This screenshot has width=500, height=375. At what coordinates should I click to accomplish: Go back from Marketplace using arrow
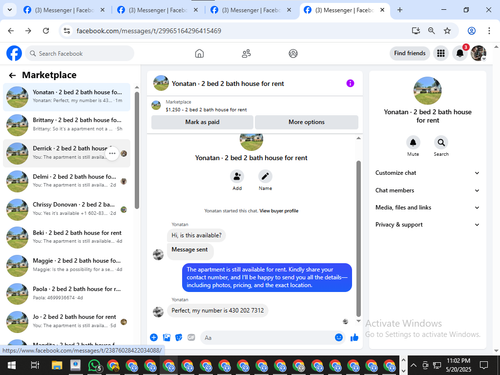pos(12,75)
